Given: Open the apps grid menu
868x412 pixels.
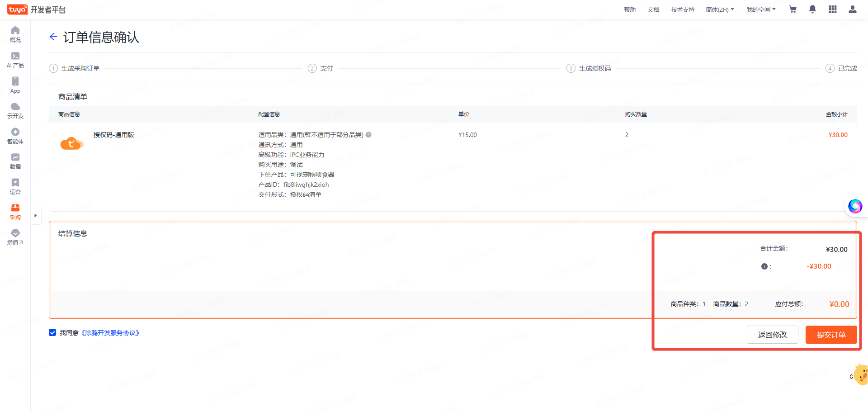Looking at the screenshot, I should (832, 9).
